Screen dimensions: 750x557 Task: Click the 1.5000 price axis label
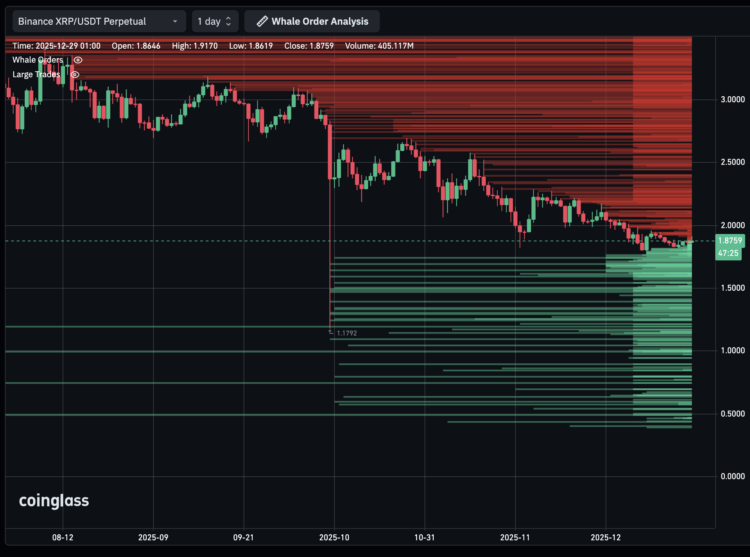733,288
